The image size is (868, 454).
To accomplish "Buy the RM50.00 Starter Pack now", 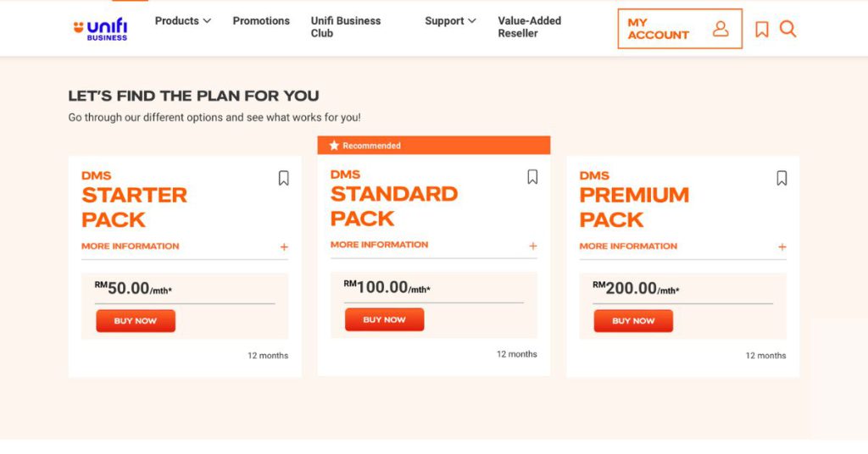I will click(x=136, y=321).
